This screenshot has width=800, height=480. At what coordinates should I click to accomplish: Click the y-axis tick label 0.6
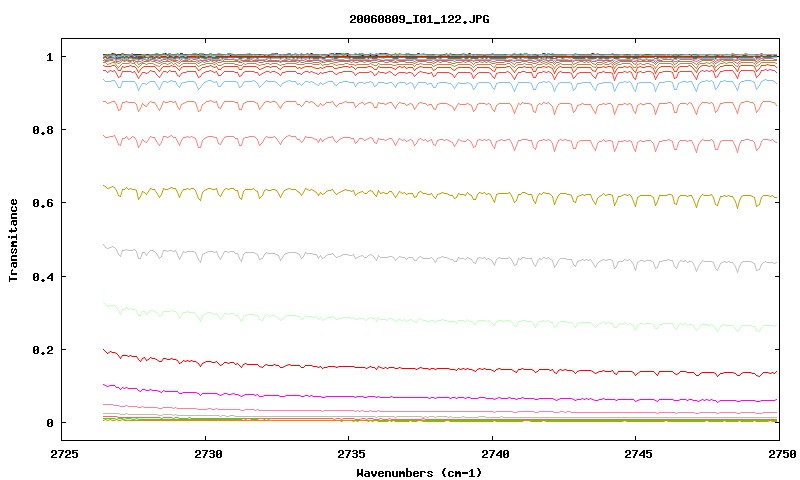(x=43, y=203)
